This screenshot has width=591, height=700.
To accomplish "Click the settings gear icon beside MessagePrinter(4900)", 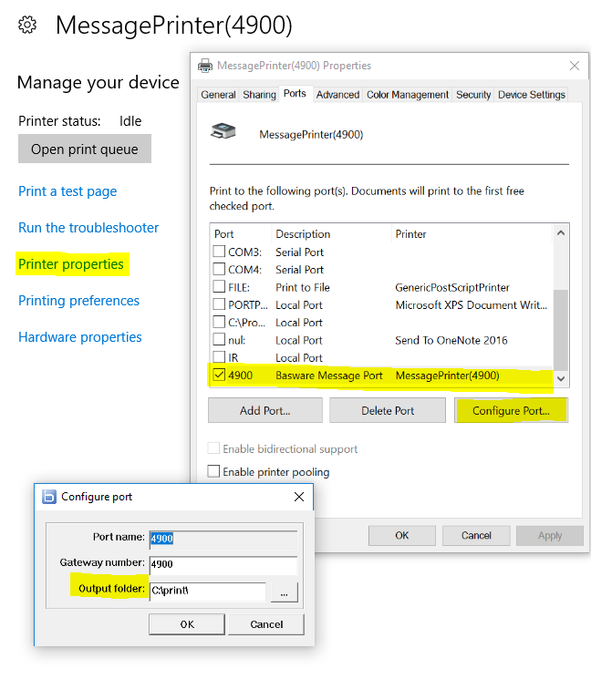I will click(x=27, y=25).
